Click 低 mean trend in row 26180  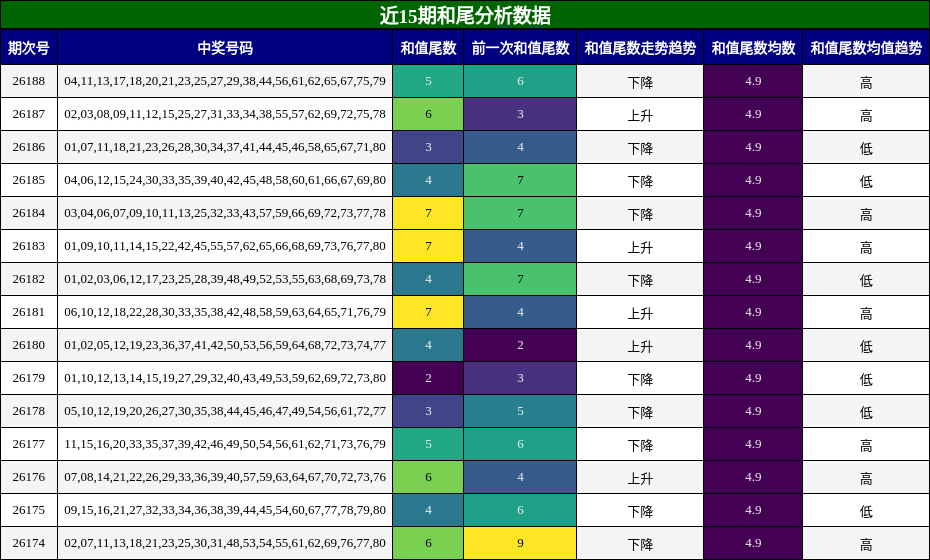pos(866,345)
